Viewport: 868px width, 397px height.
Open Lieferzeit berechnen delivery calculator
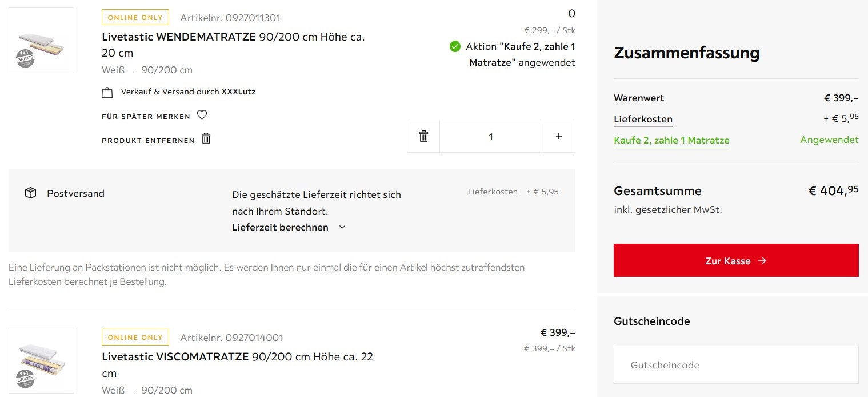(280, 227)
